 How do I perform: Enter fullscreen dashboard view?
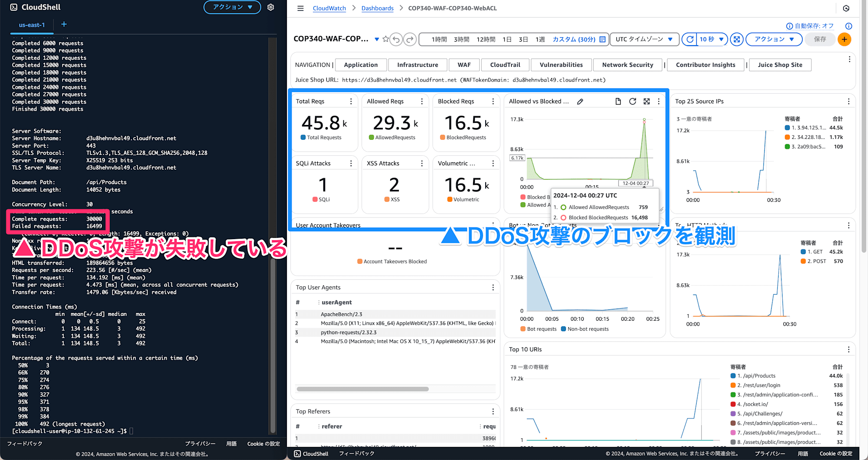click(x=736, y=39)
